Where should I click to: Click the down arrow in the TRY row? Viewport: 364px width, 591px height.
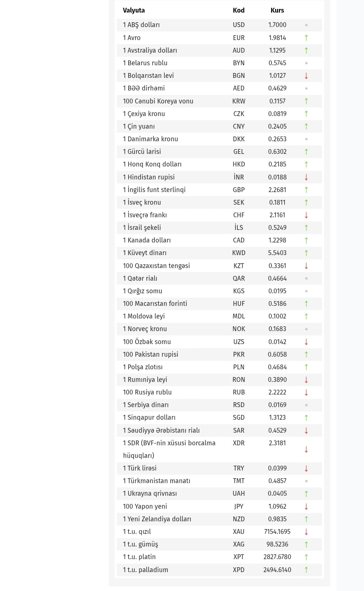306,468
